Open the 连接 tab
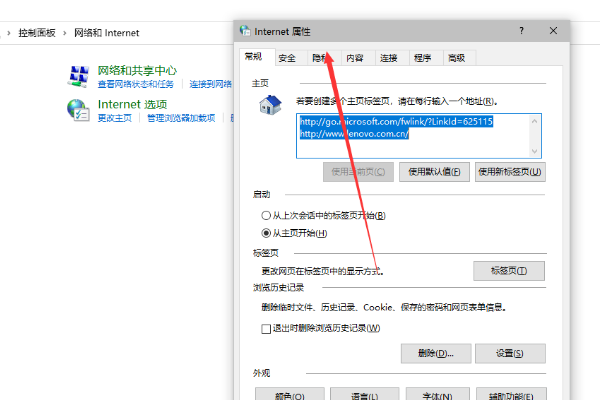The height and width of the screenshot is (400, 600). 388,58
